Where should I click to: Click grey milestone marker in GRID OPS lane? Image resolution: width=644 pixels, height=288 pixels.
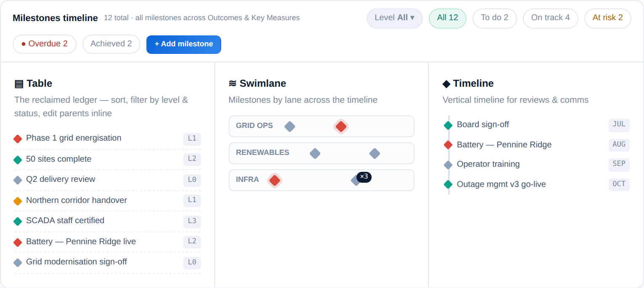tap(290, 126)
